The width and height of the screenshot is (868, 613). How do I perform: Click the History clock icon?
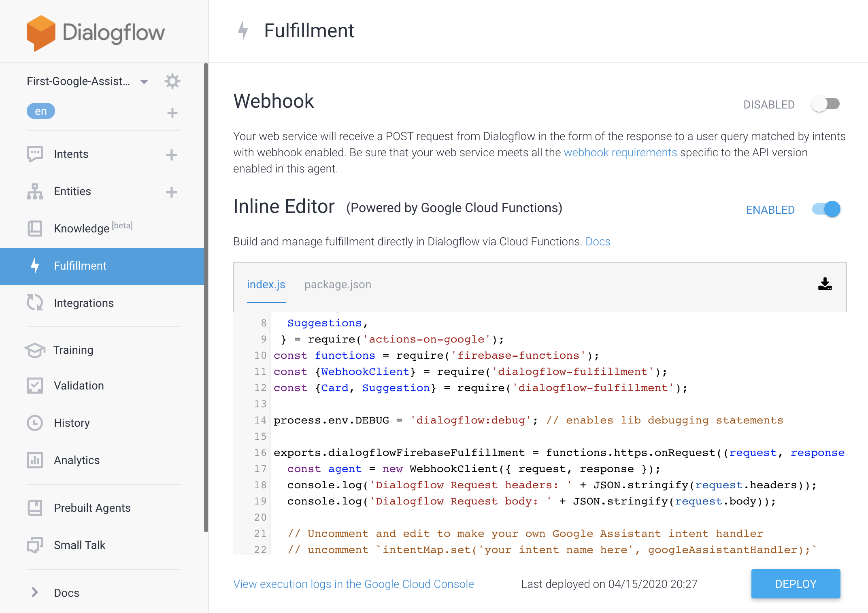(35, 423)
